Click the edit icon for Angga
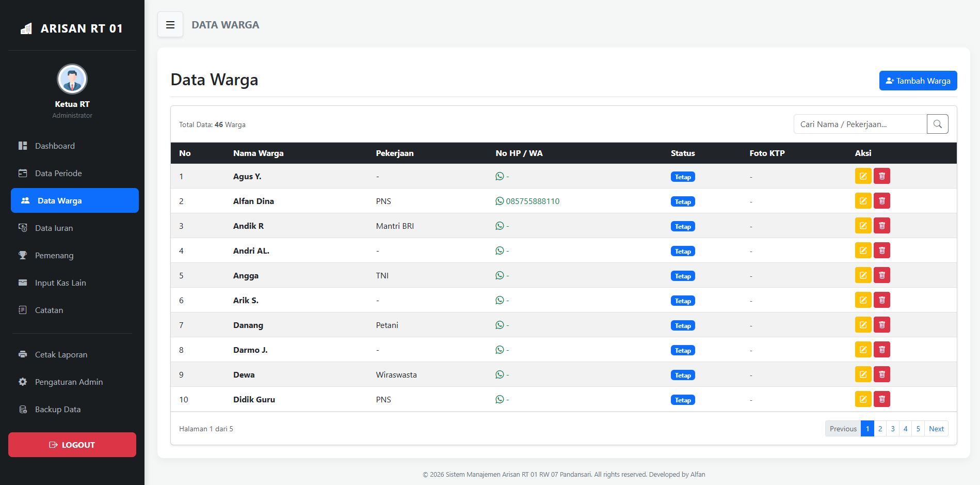The height and width of the screenshot is (485, 980). 863,275
